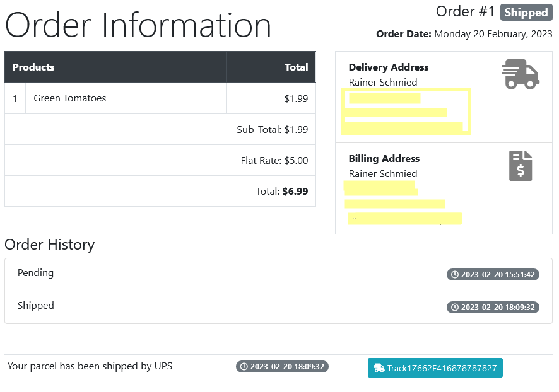Viewport: 559px width, 392px height.
Task: Click the Shipped history entry
Action: coord(278,308)
